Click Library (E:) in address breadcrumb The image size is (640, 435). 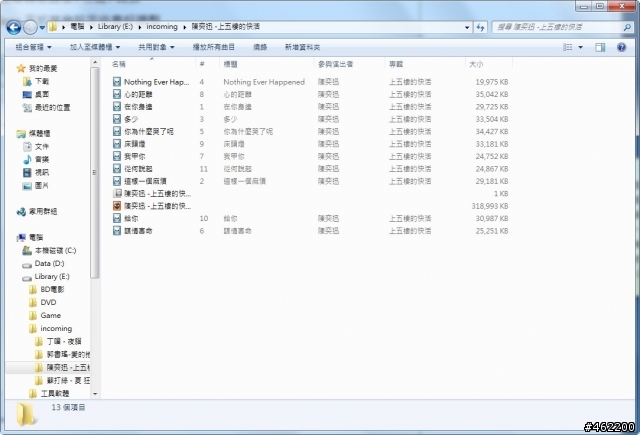point(115,27)
